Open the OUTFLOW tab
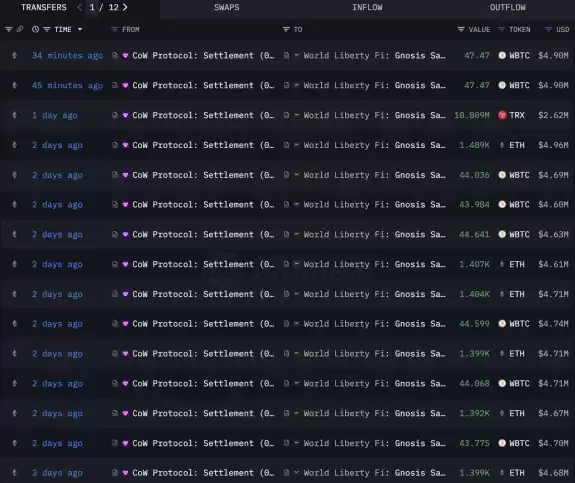Image resolution: width=575 pixels, height=483 pixels. point(508,7)
